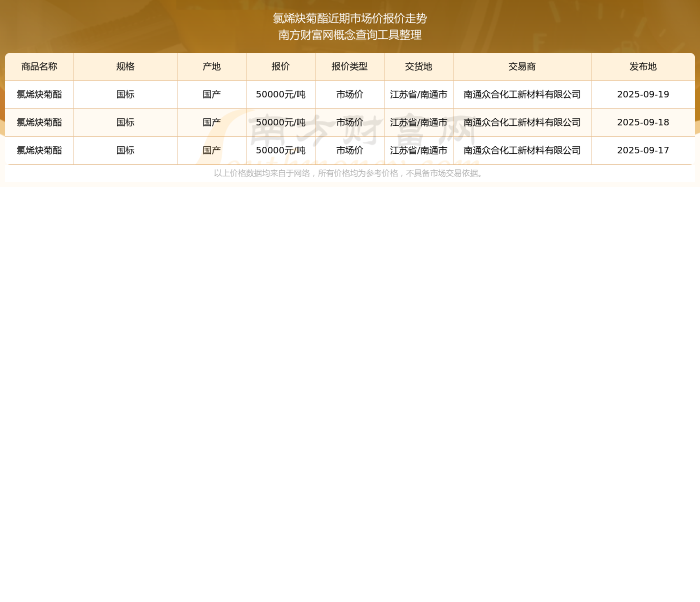Click 江苏省/南通市 in the 2025-09-17 row
The image size is (700, 602).
(x=418, y=150)
